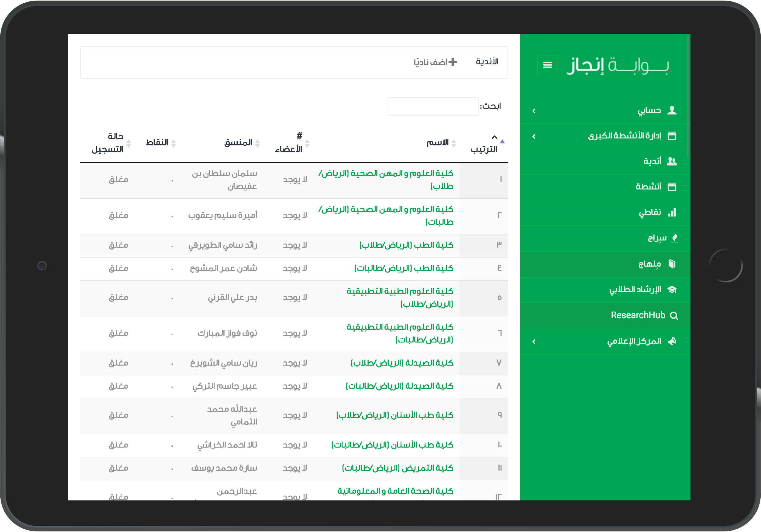
Task: Click the magnifier icon next to ResearchHub
Action: [673, 316]
